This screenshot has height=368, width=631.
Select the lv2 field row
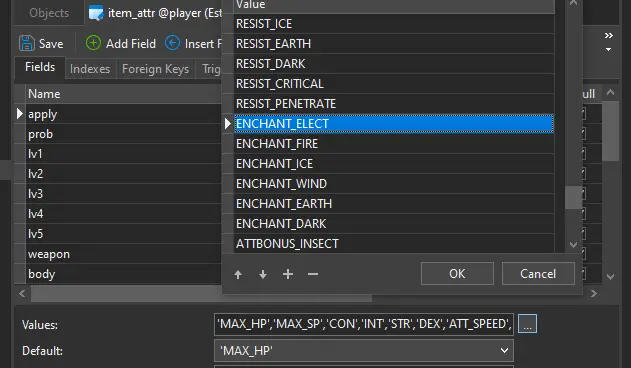[x=124, y=174]
